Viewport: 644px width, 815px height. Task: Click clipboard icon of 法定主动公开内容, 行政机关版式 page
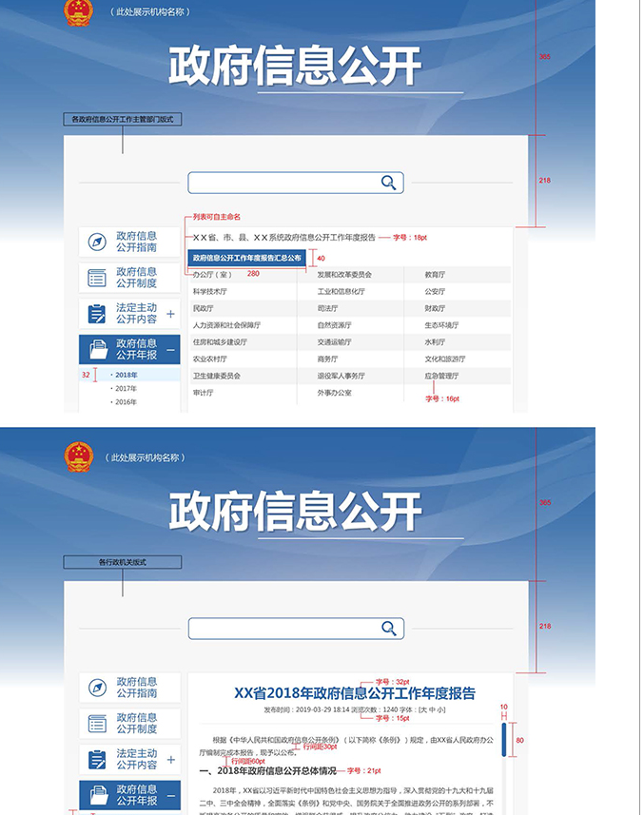97,760
